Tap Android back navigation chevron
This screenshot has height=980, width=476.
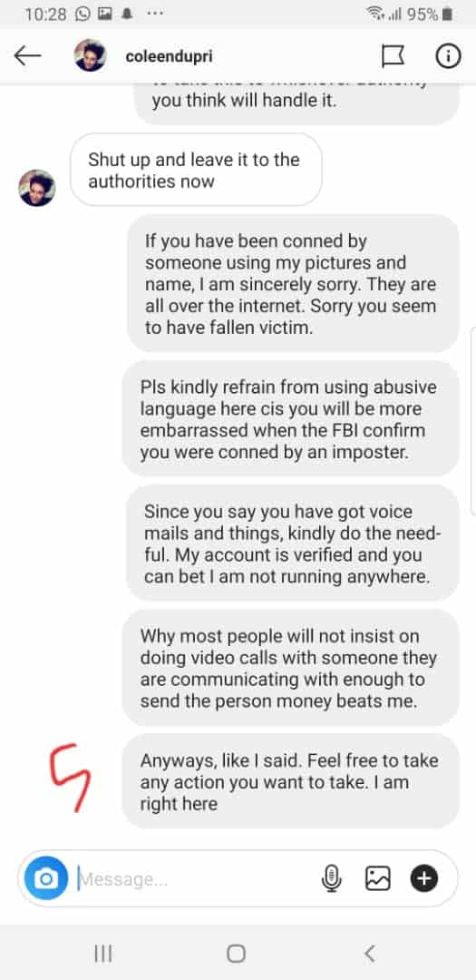[370, 953]
